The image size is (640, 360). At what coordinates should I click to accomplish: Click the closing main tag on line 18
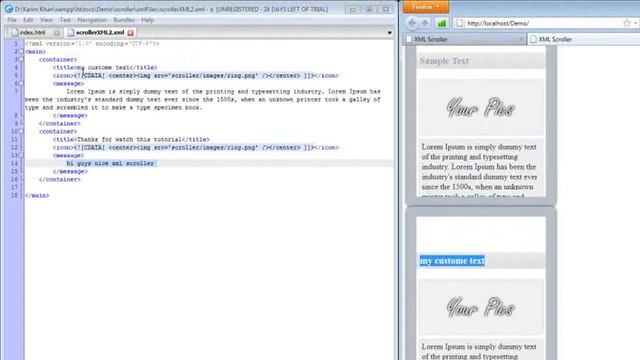point(37,196)
